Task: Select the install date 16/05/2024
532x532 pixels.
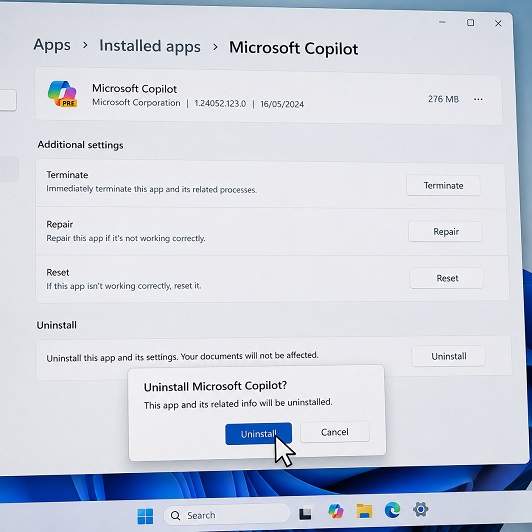Action: click(282, 104)
